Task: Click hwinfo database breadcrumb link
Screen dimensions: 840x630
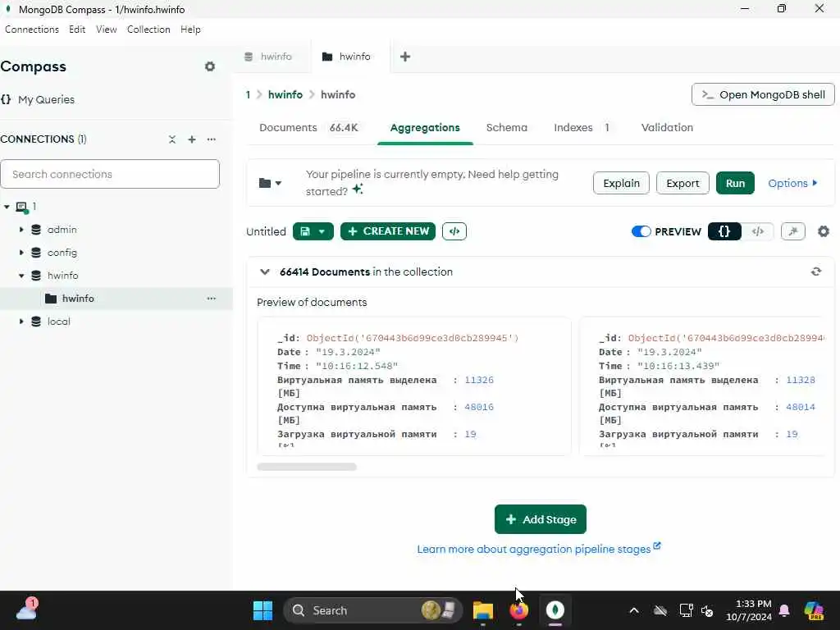Action: click(285, 95)
